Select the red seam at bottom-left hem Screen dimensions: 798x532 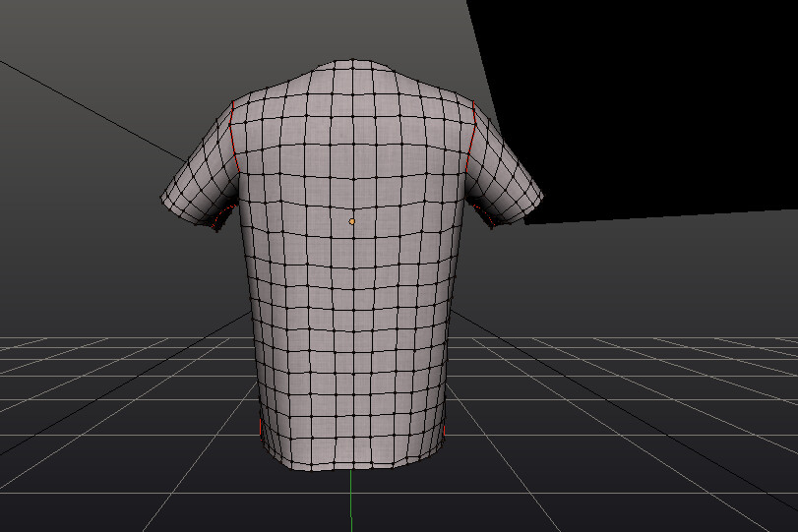tap(260, 428)
